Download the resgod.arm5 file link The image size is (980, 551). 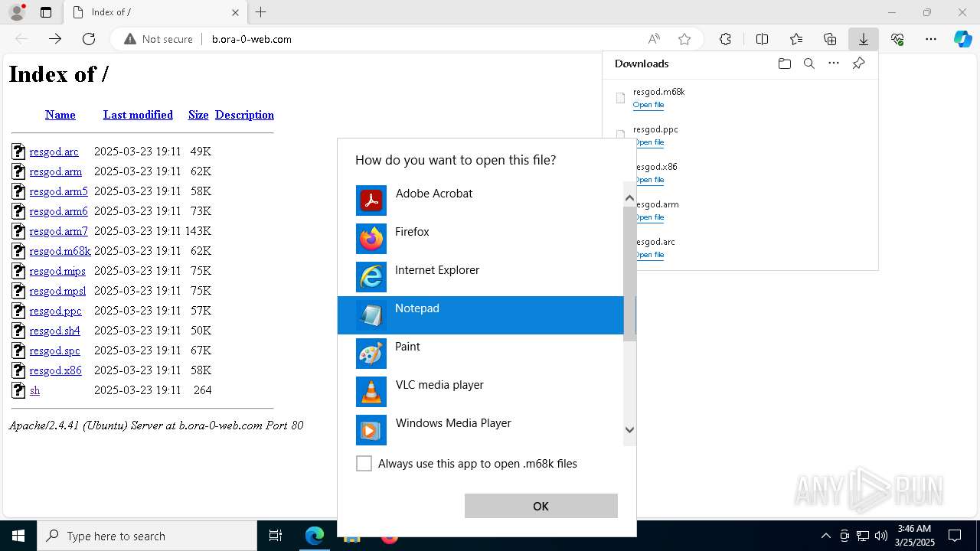point(58,191)
